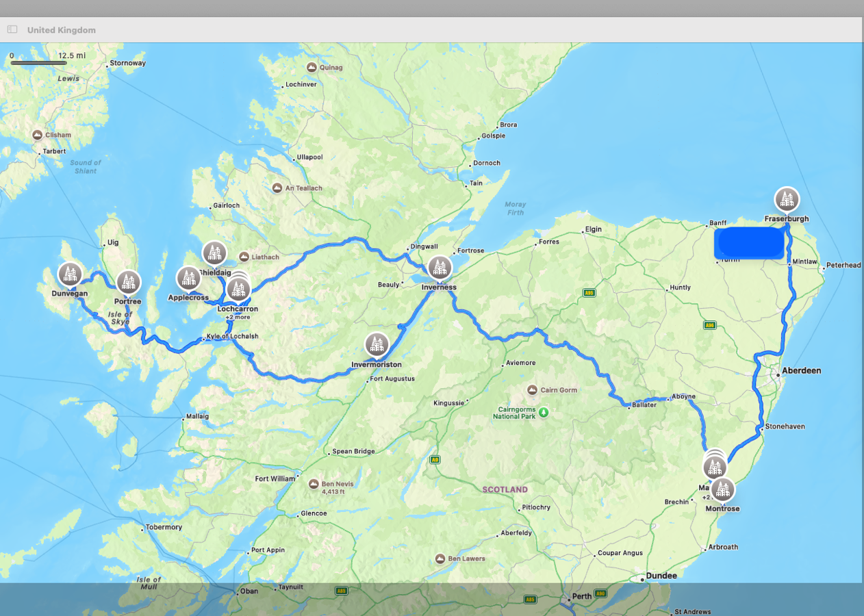Select the Shieldaig landmark pin
Image resolution: width=864 pixels, height=616 pixels.
(214, 253)
